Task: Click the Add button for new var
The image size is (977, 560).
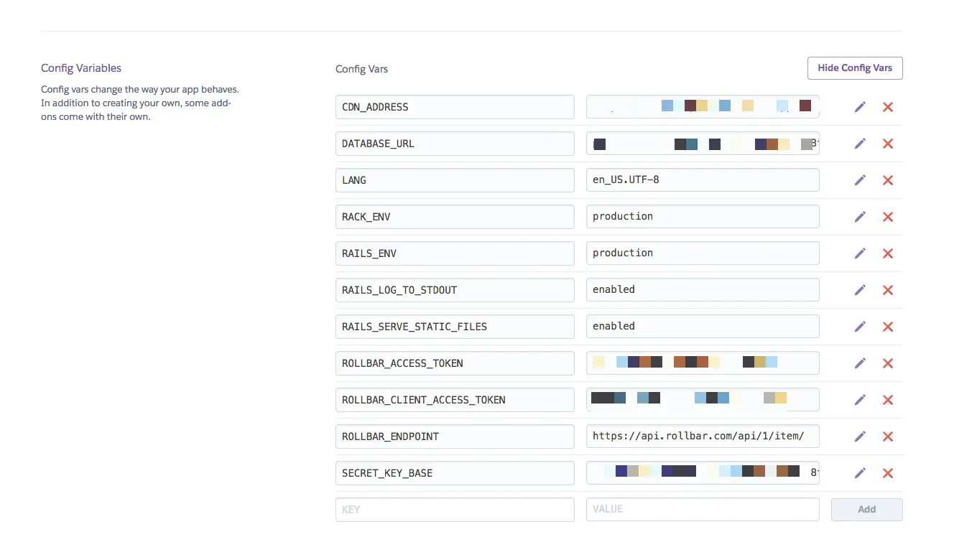Action: (x=867, y=510)
